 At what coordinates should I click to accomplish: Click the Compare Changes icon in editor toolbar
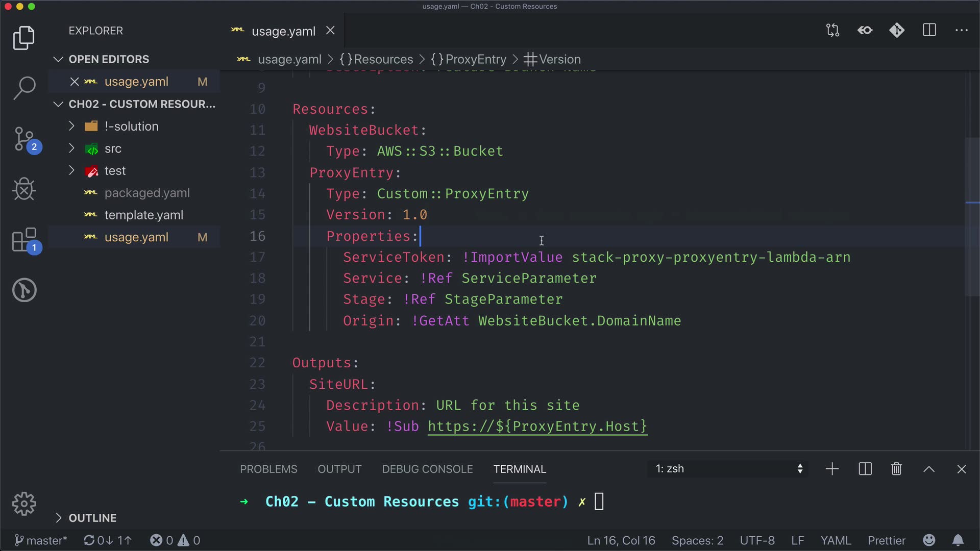coord(832,31)
